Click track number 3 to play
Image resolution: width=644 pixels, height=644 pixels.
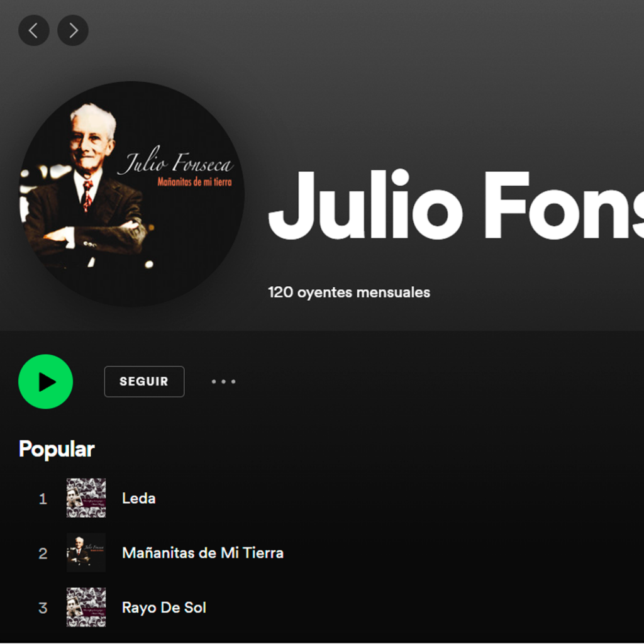[x=43, y=608]
